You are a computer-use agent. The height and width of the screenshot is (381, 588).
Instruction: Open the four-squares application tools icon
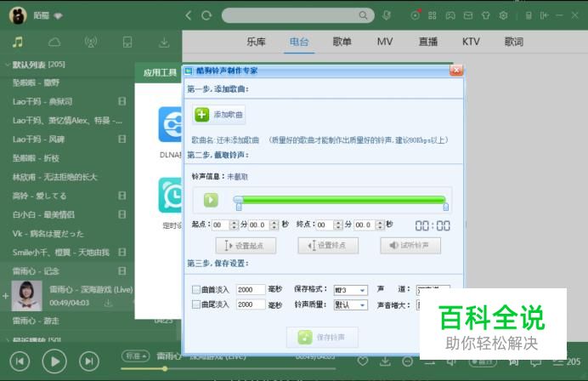pyautogui.click(x=433, y=15)
